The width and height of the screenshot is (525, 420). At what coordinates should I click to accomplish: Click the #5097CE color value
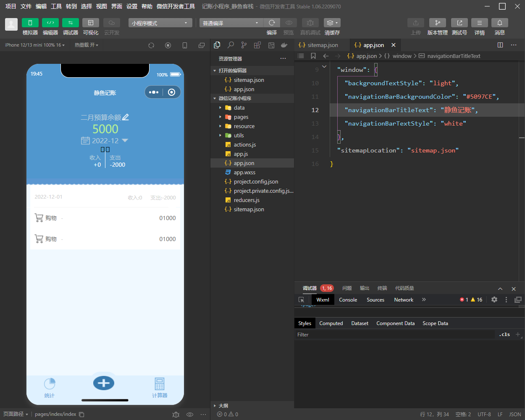click(479, 97)
